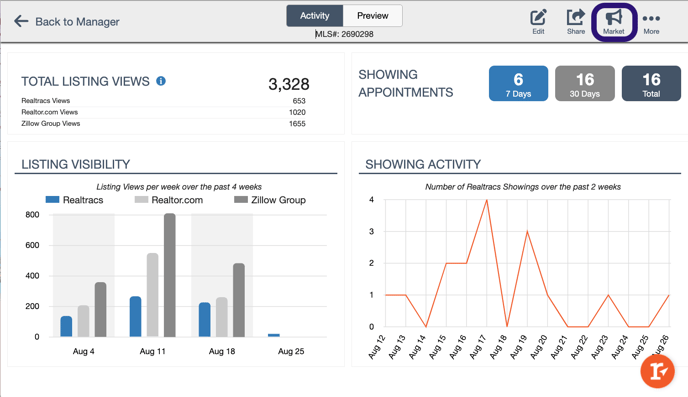The image size is (688, 397).
Task: Select the 30 Days showing appointments tile
Action: tap(584, 83)
